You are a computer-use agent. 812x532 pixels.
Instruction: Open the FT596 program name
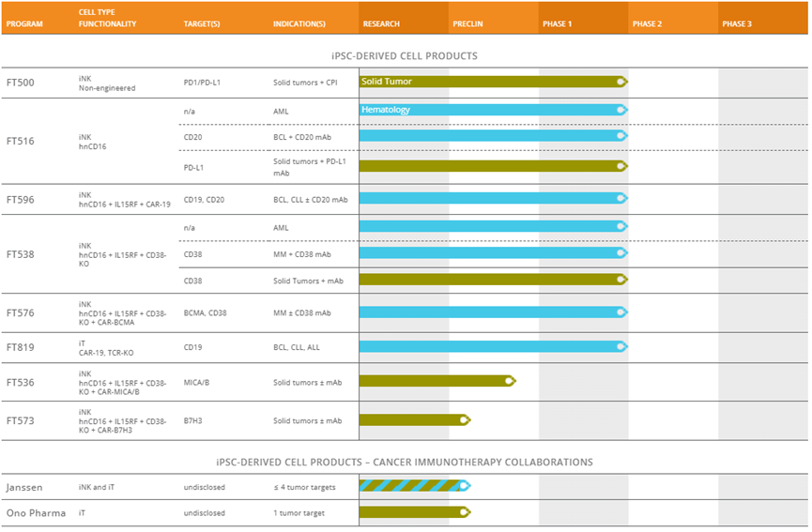[21, 200]
